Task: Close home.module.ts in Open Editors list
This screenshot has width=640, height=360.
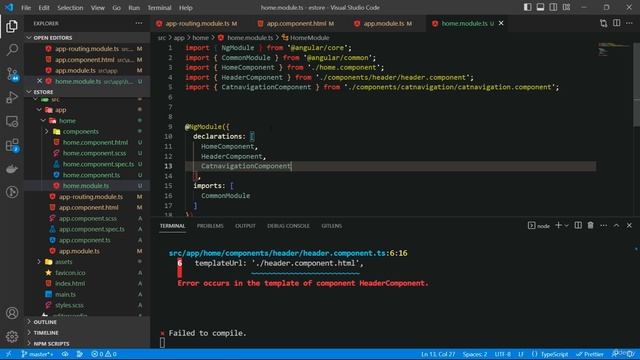Action: click(x=40, y=81)
